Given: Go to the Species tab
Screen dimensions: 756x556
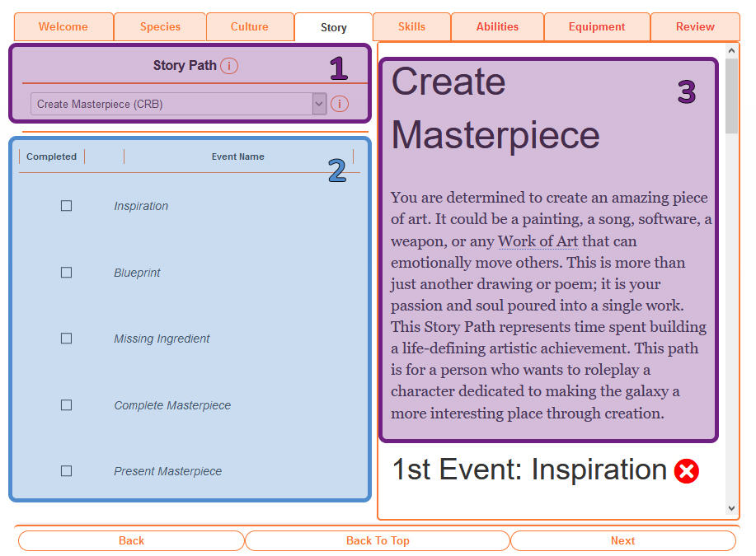Looking at the screenshot, I should coord(160,27).
